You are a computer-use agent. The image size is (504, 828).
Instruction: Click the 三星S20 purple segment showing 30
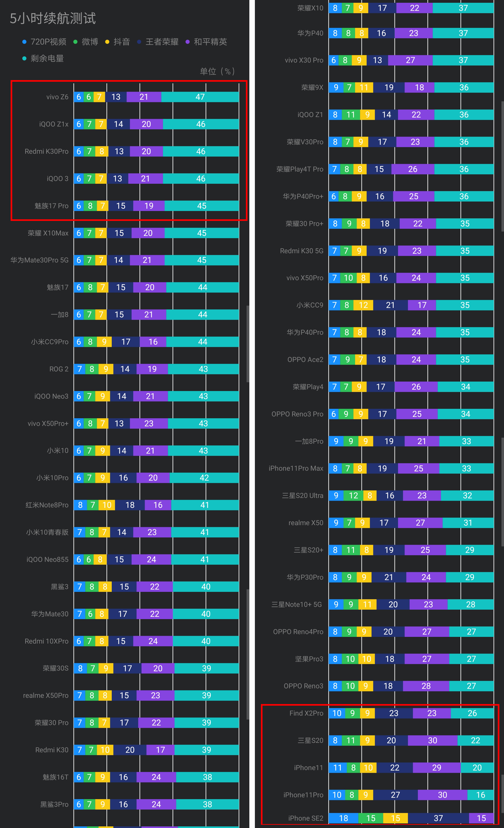[x=432, y=740]
